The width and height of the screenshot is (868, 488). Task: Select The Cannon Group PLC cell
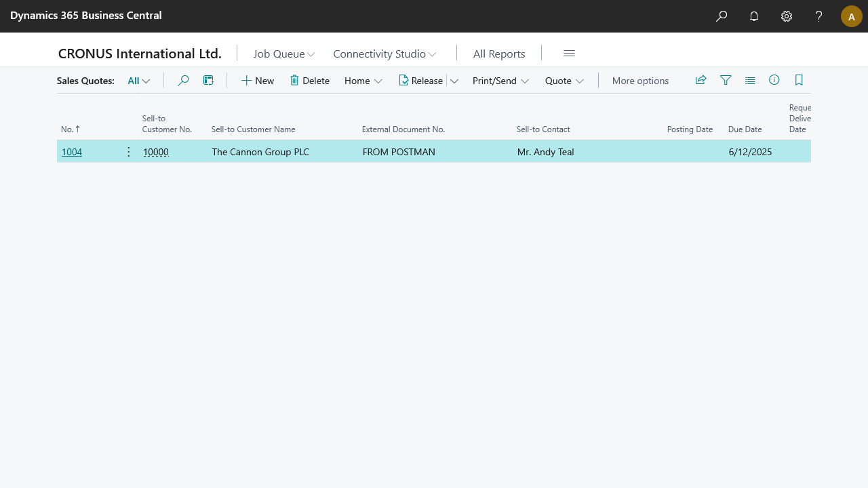click(x=260, y=152)
